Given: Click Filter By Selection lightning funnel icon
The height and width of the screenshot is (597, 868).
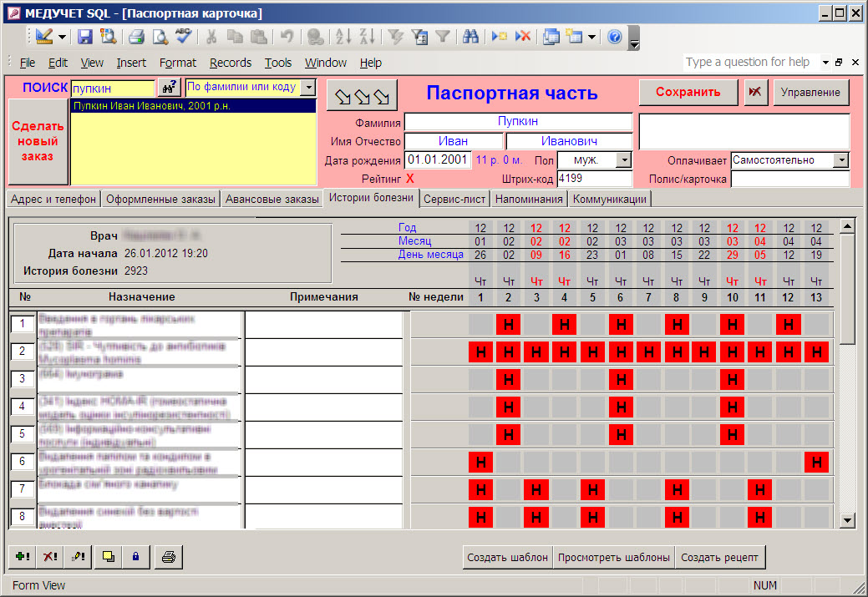Looking at the screenshot, I should click(x=395, y=37).
